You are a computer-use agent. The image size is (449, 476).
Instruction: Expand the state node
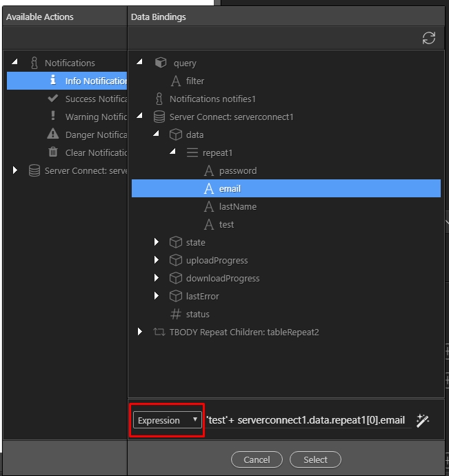[156, 242]
